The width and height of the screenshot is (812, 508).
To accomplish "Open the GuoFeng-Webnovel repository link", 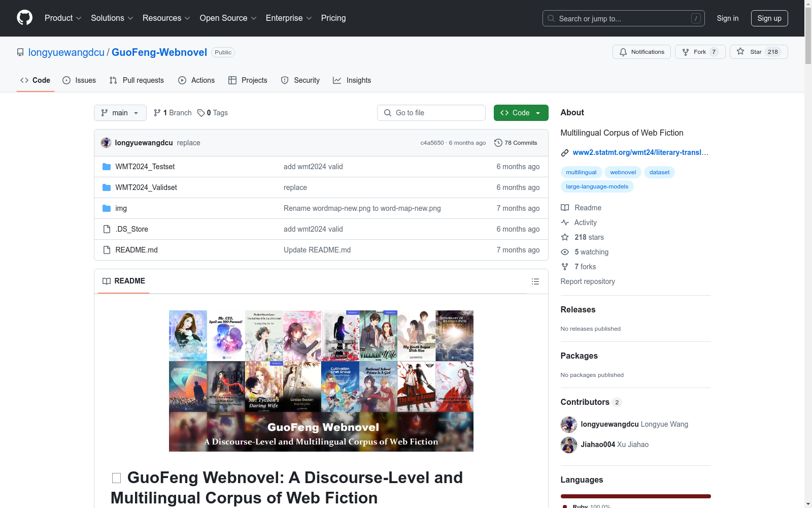I will (x=159, y=52).
